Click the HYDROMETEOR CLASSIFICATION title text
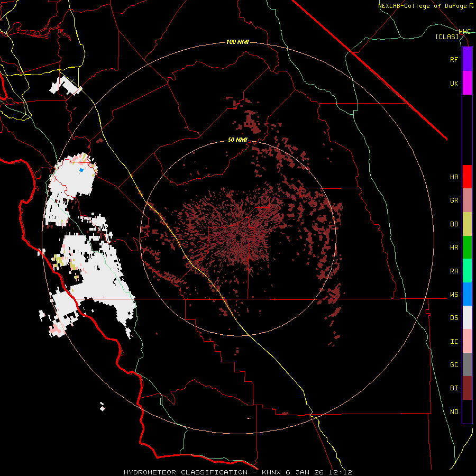476x476 pixels. pyautogui.click(x=186, y=472)
